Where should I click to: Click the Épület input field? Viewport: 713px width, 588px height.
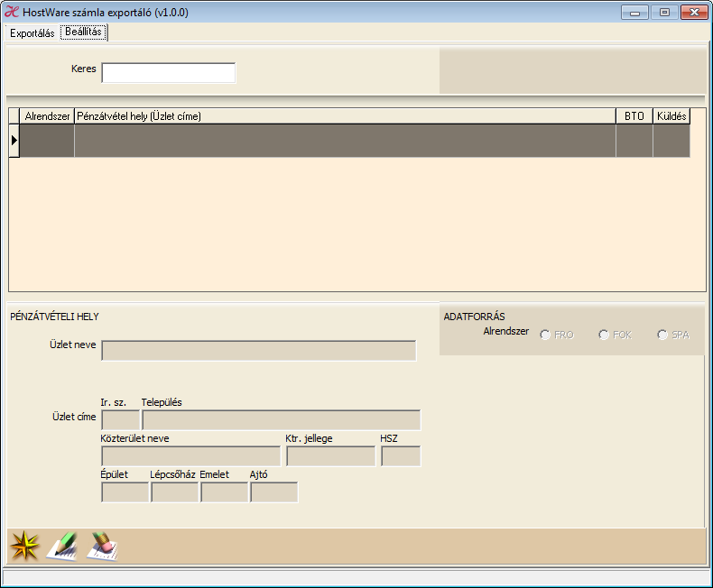[x=125, y=492]
